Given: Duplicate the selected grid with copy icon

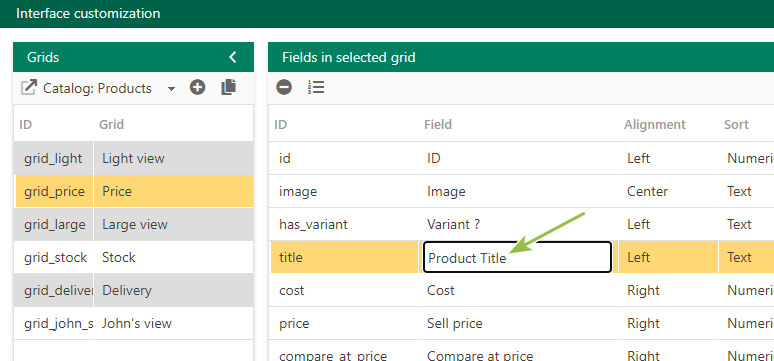Looking at the screenshot, I should (228, 87).
